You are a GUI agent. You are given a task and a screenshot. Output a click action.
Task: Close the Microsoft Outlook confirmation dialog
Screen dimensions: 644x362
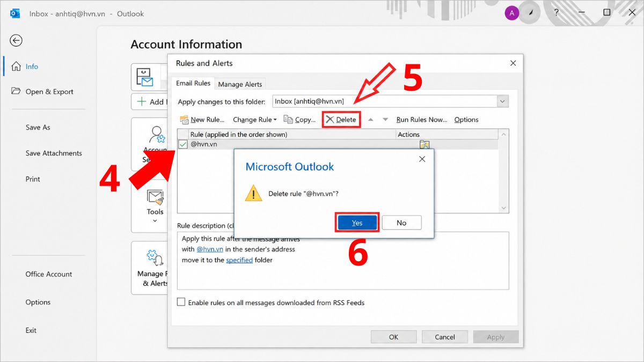pos(422,159)
